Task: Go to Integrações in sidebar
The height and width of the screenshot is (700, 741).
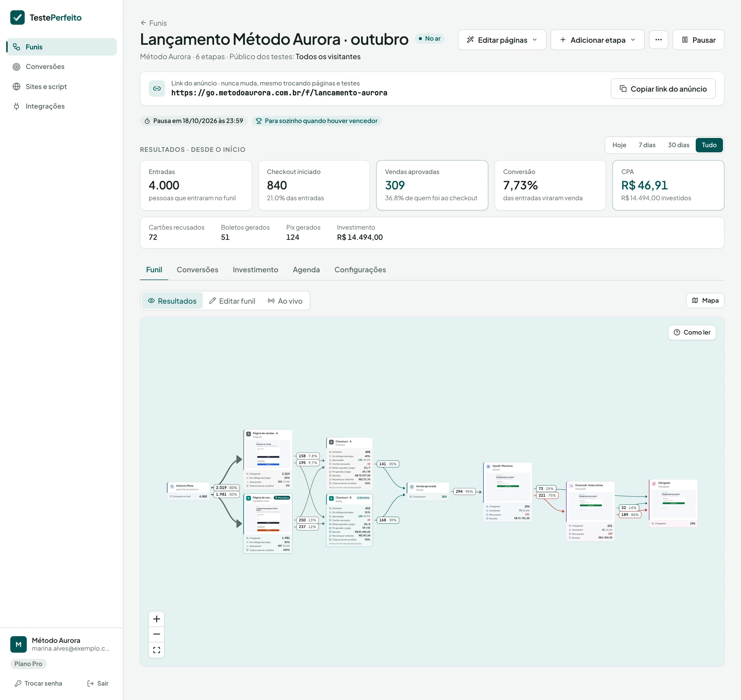Action: [x=61, y=106]
